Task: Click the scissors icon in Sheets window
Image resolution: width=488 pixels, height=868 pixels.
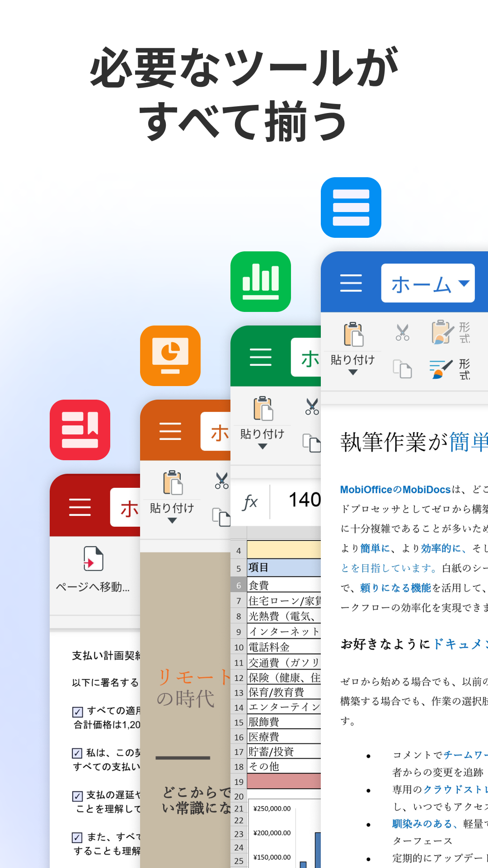Action: coord(312,406)
